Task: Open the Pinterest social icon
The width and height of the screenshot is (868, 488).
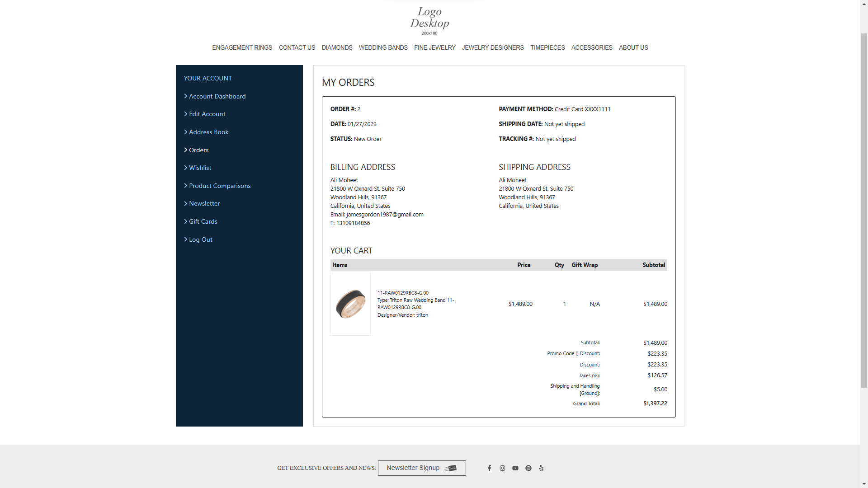Action: click(x=528, y=468)
